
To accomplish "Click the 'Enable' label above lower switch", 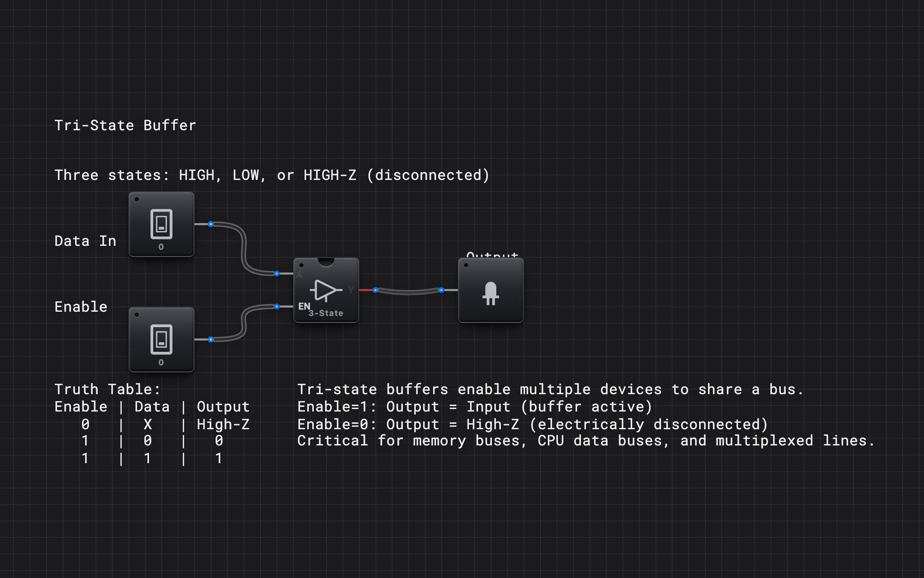I will [x=81, y=307].
